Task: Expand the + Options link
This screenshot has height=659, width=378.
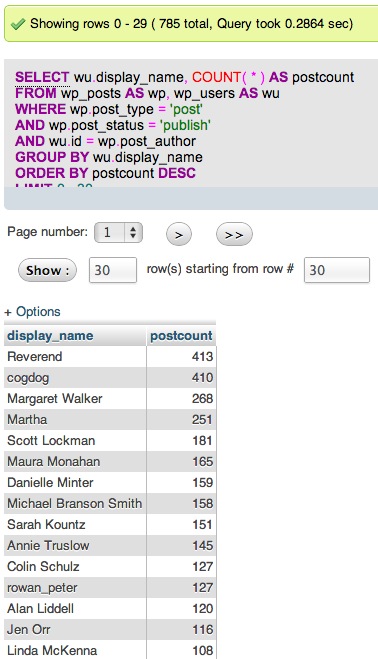Action: [32, 312]
